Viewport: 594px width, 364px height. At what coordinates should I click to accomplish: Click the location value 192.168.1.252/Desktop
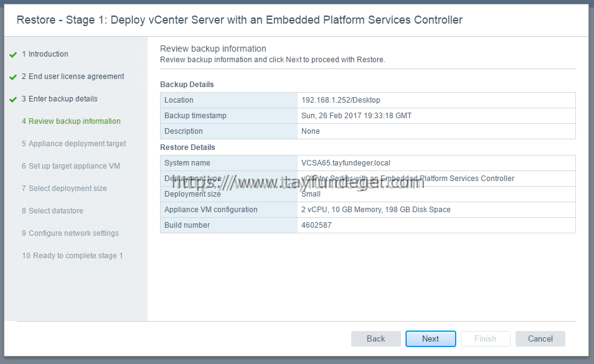(341, 100)
